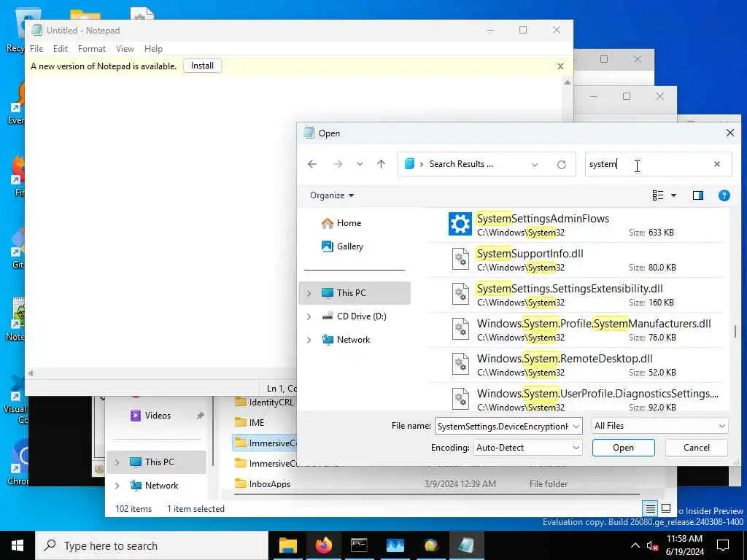Open Firefox from taskbar

[x=323, y=545]
